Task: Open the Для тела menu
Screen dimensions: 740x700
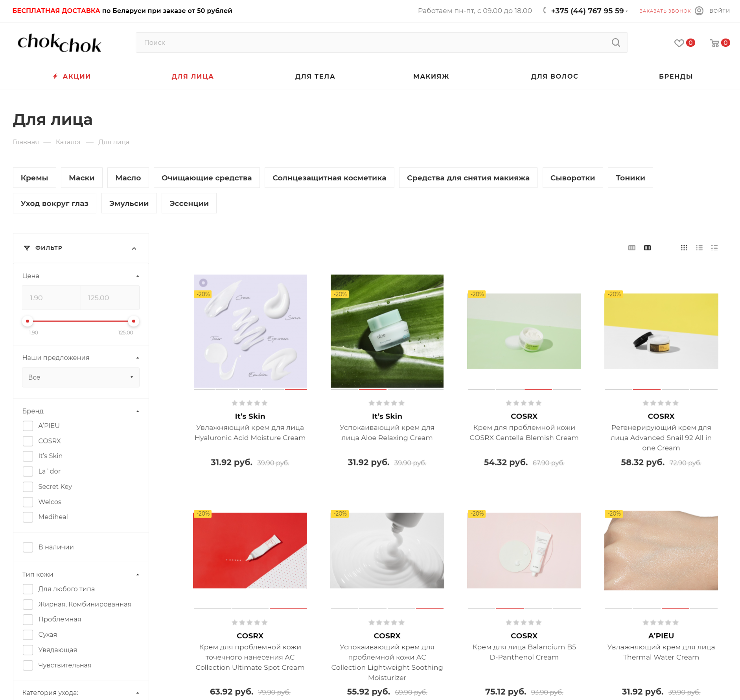Action: tap(315, 76)
